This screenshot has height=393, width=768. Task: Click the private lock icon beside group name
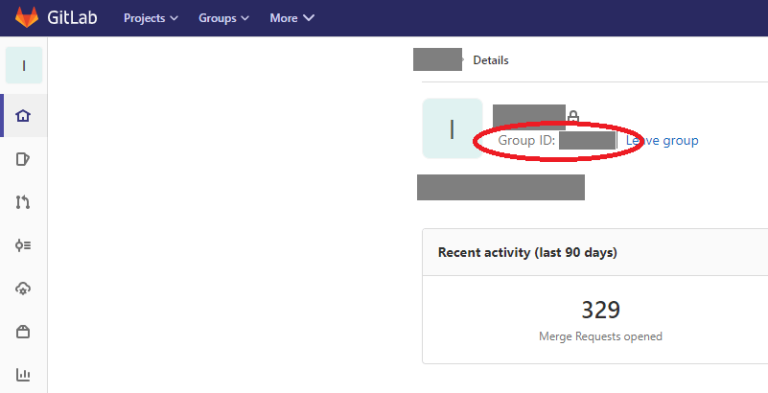point(573,117)
